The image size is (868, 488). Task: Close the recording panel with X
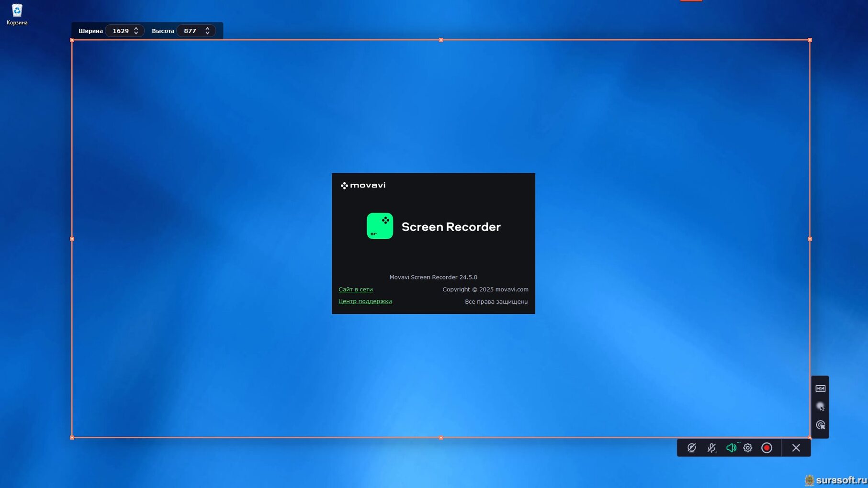(796, 448)
